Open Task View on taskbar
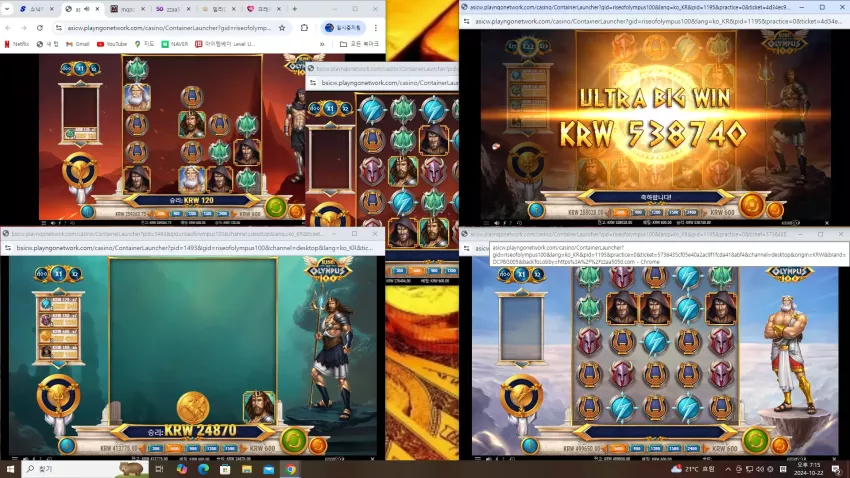This screenshot has width=850, height=478. [x=159, y=469]
